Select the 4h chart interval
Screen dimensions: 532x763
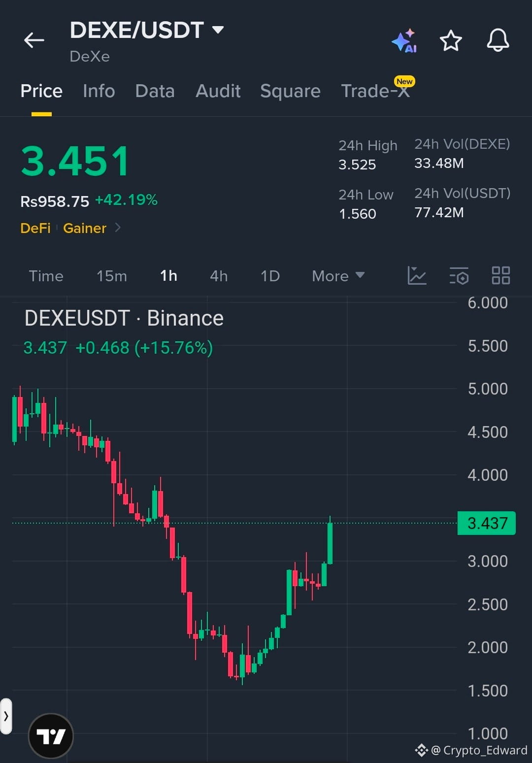[219, 276]
